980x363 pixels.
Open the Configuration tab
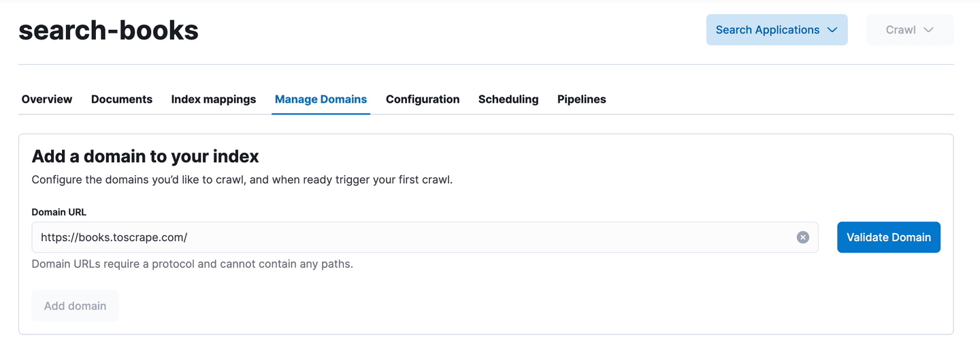coord(423,99)
